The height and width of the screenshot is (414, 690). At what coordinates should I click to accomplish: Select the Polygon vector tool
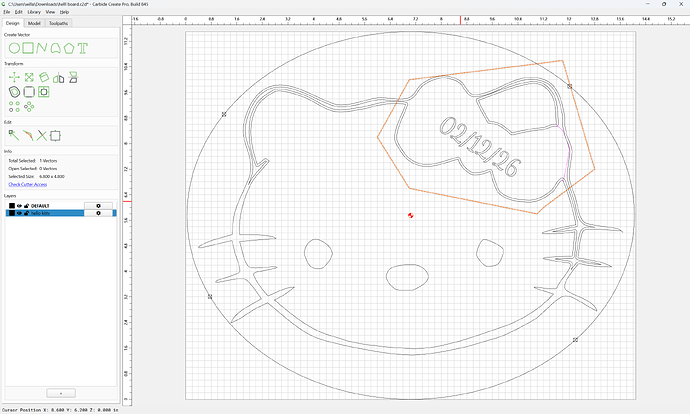click(69, 48)
